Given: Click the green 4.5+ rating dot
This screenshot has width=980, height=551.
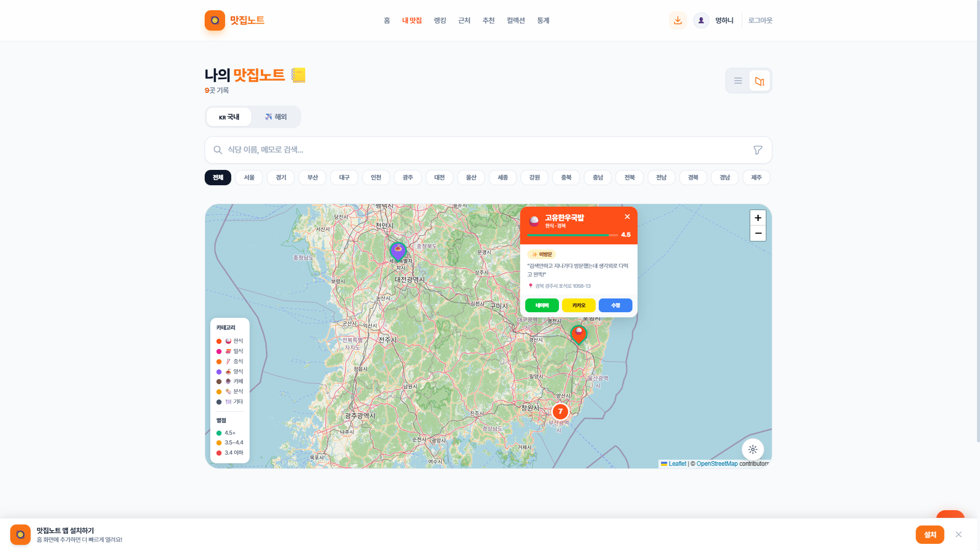Looking at the screenshot, I should (219, 433).
